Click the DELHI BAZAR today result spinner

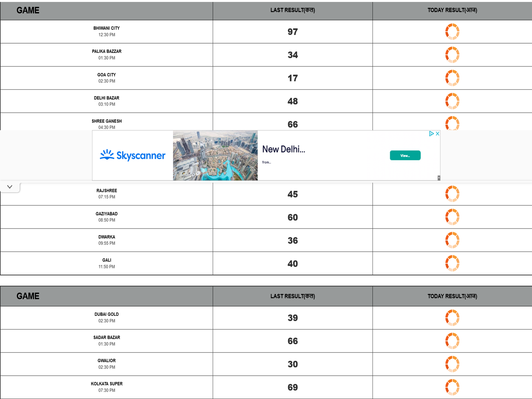(x=452, y=101)
